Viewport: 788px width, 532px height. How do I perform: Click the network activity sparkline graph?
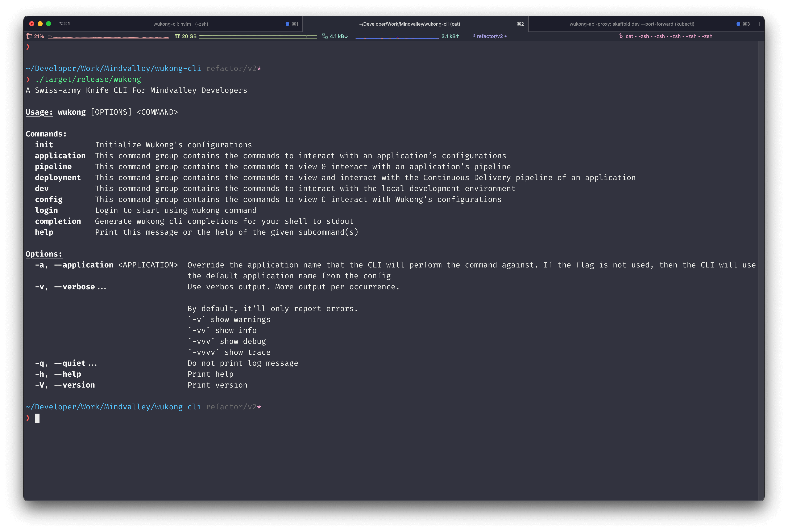pos(397,37)
